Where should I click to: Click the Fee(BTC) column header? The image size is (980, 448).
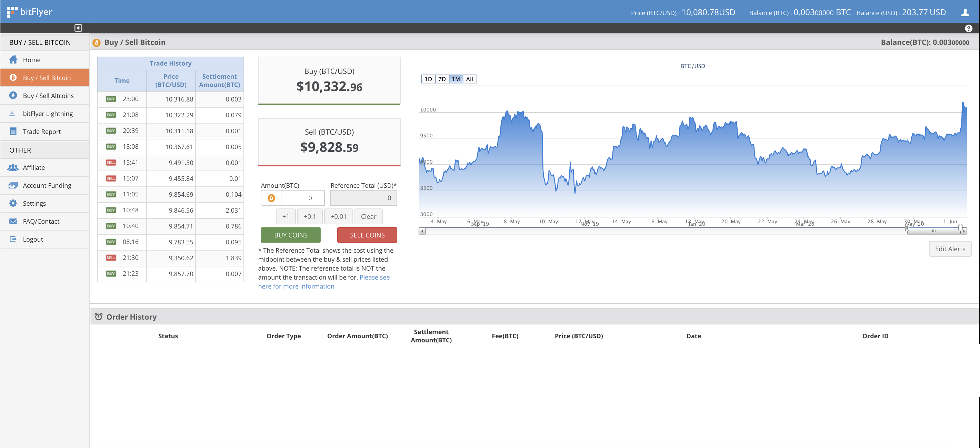click(505, 336)
